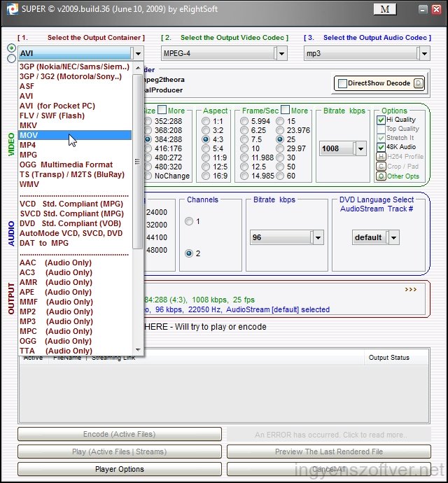Select the 16:9 aspect radio button
Image resolution: width=448 pixels, height=483 pixels.
click(206, 176)
